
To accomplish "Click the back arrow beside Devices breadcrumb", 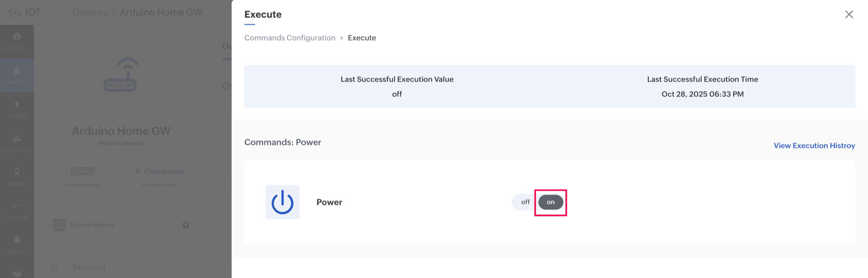I will click(62, 12).
